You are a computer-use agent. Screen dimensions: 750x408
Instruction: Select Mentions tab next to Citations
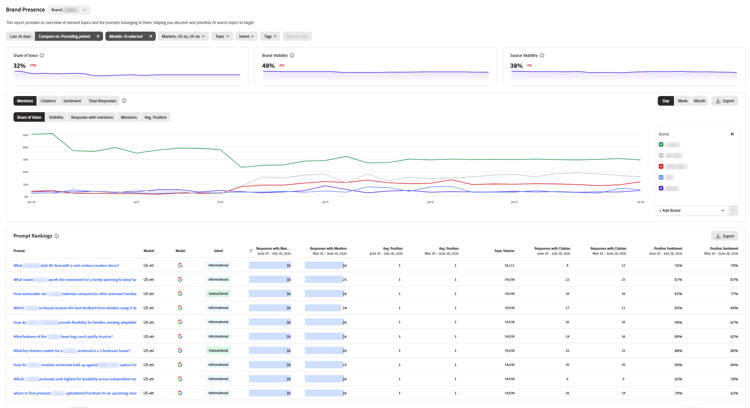(x=25, y=101)
